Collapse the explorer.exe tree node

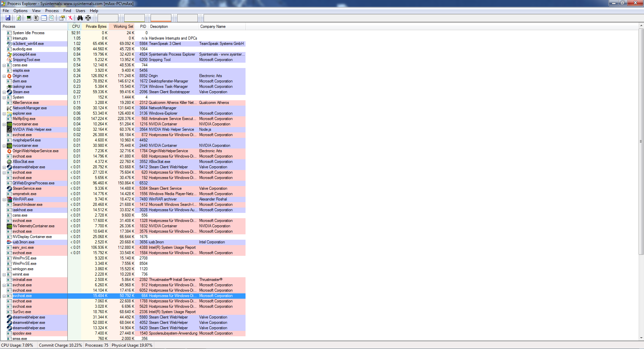(4, 114)
